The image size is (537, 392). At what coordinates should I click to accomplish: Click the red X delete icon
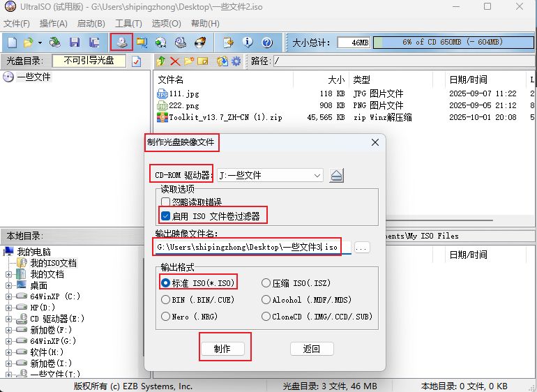pyautogui.click(x=175, y=61)
